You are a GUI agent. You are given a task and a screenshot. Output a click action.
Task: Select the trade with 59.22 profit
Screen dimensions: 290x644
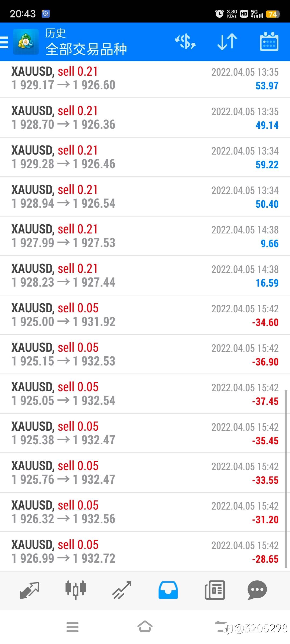(x=145, y=157)
